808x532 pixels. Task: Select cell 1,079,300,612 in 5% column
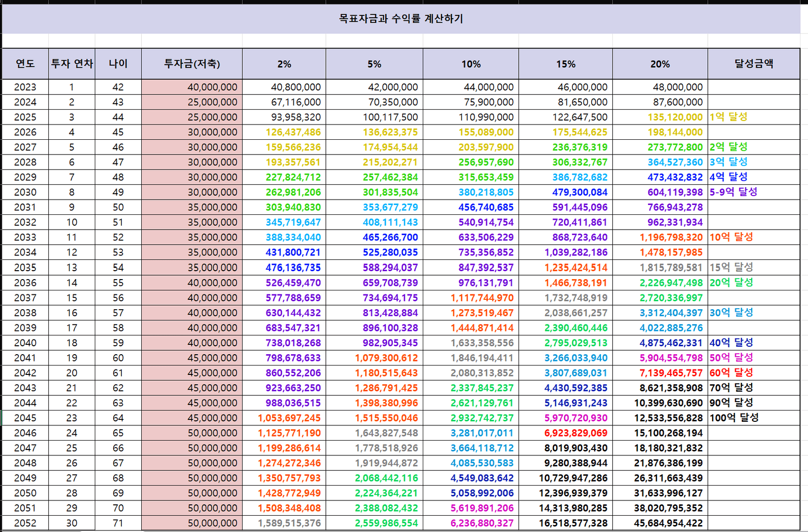tap(374, 358)
